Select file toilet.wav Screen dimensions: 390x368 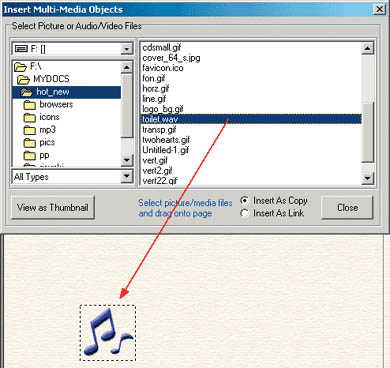251,119
